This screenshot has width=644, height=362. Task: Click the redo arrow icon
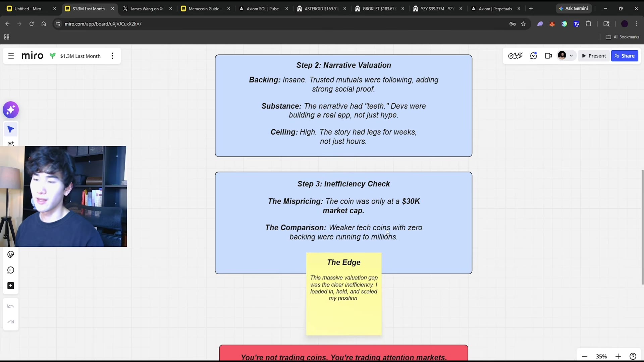[11, 322]
